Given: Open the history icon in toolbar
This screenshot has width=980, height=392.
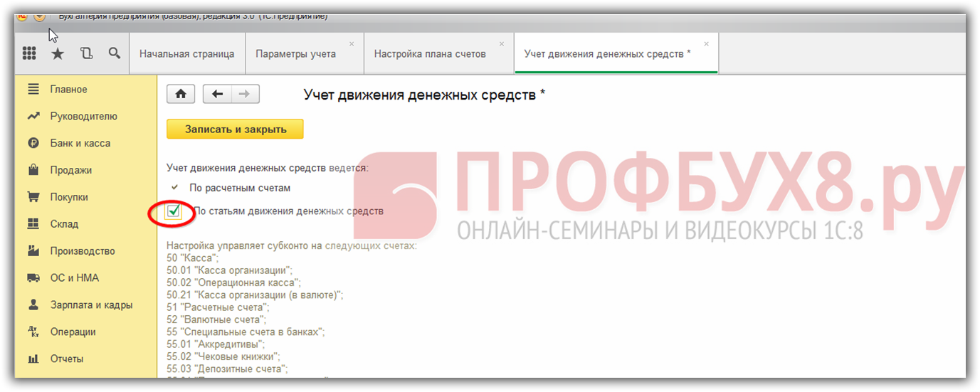Looking at the screenshot, I should [86, 53].
